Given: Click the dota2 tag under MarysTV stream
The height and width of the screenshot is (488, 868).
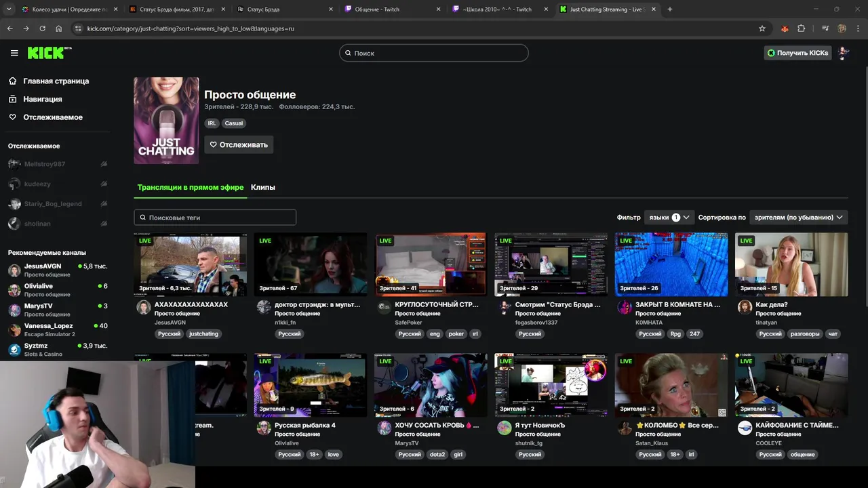Looking at the screenshot, I should [438, 454].
